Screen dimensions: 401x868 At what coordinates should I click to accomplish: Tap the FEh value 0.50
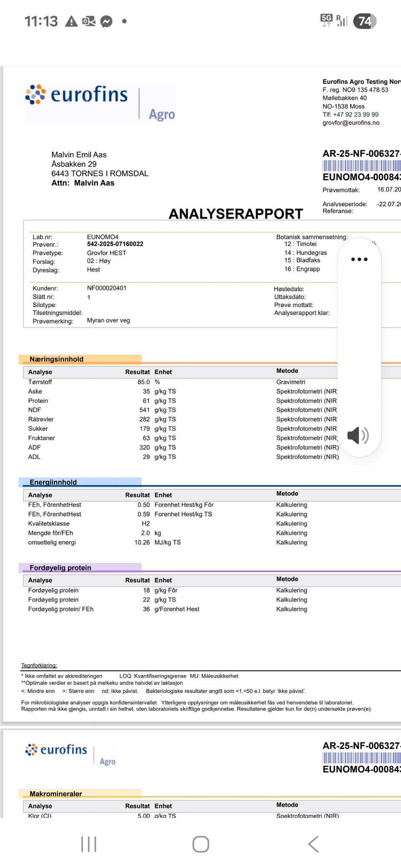click(144, 505)
